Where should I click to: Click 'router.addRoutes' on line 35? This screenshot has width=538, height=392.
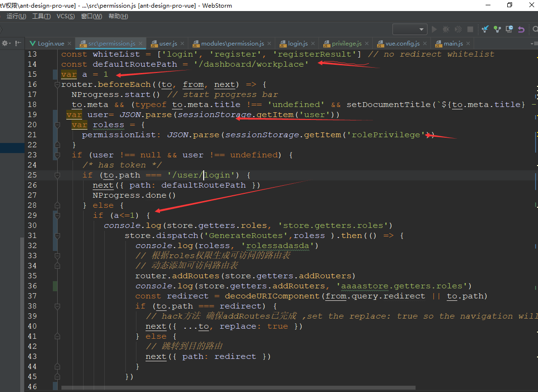coord(177,276)
